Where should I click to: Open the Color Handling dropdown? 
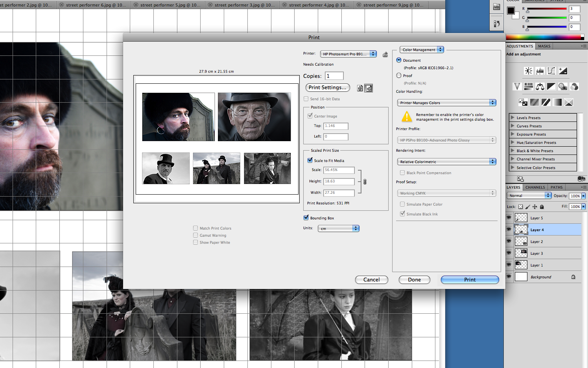(447, 103)
